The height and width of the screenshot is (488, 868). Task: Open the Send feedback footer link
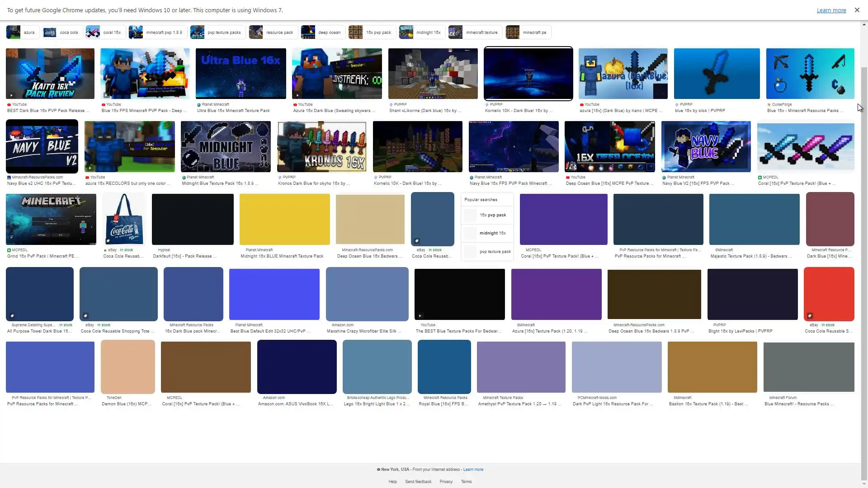tap(418, 482)
